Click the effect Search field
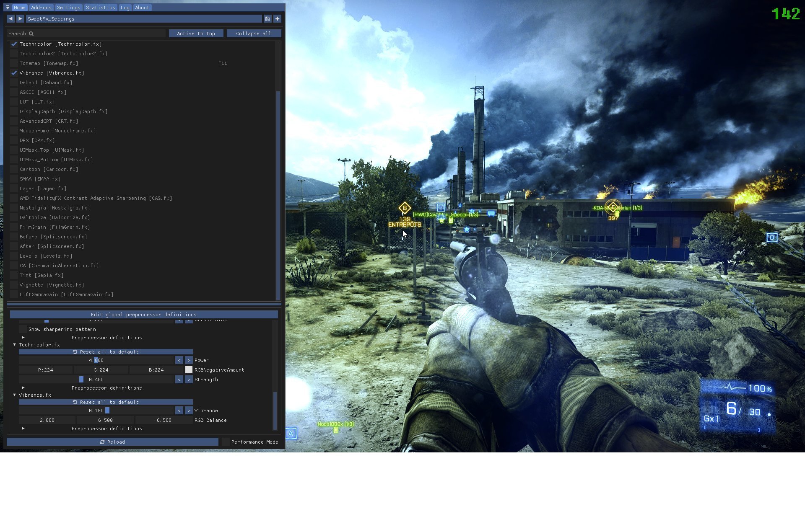This screenshot has height=532, width=805. (86, 34)
